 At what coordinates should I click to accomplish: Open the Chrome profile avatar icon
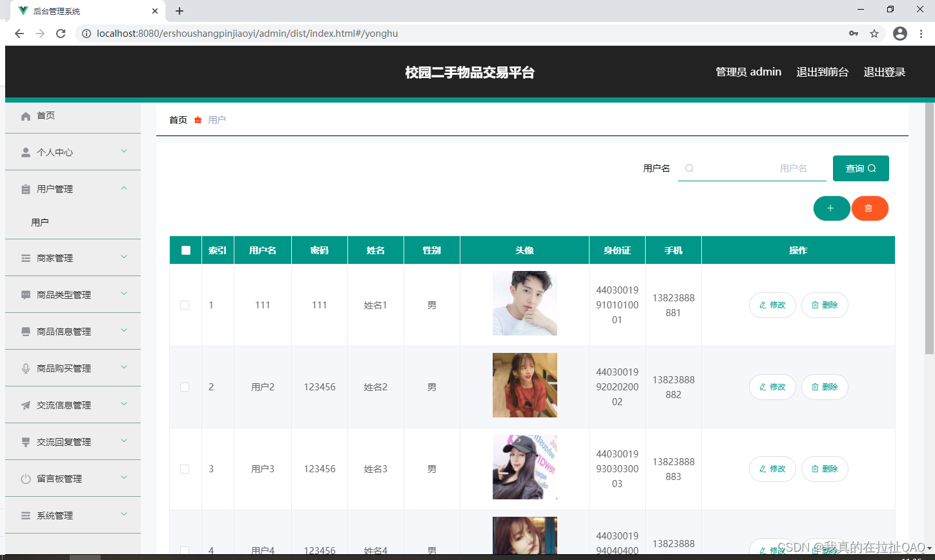point(900,34)
